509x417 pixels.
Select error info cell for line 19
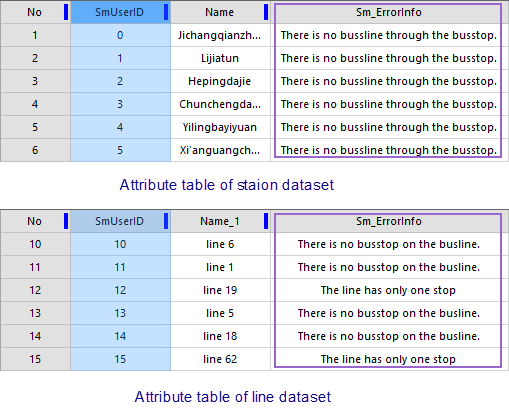coord(389,290)
